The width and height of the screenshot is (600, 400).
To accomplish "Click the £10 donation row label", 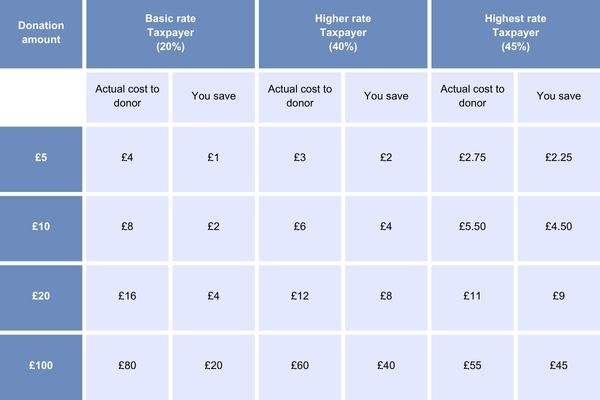I will 41,229.
